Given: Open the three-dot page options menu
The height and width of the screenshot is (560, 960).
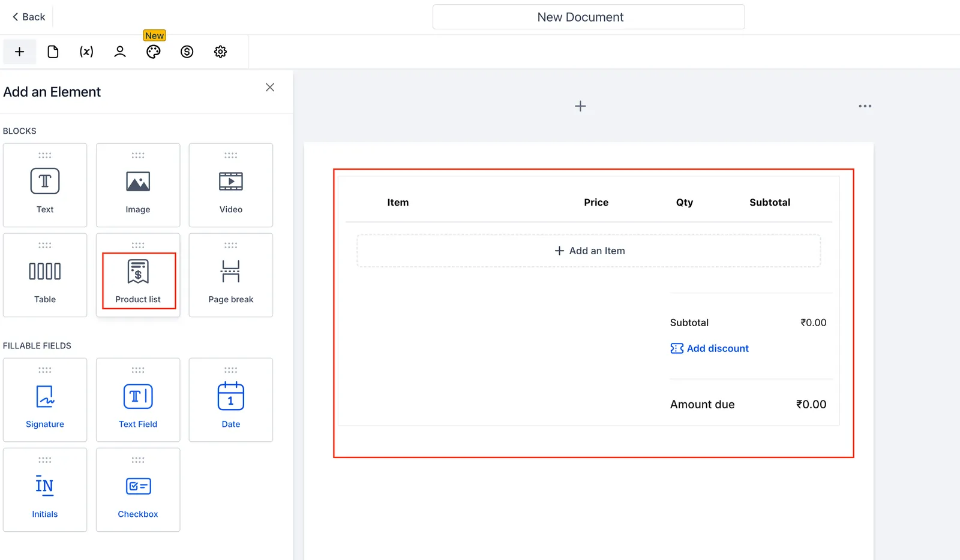Looking at the screenshot, I should 865,106.
